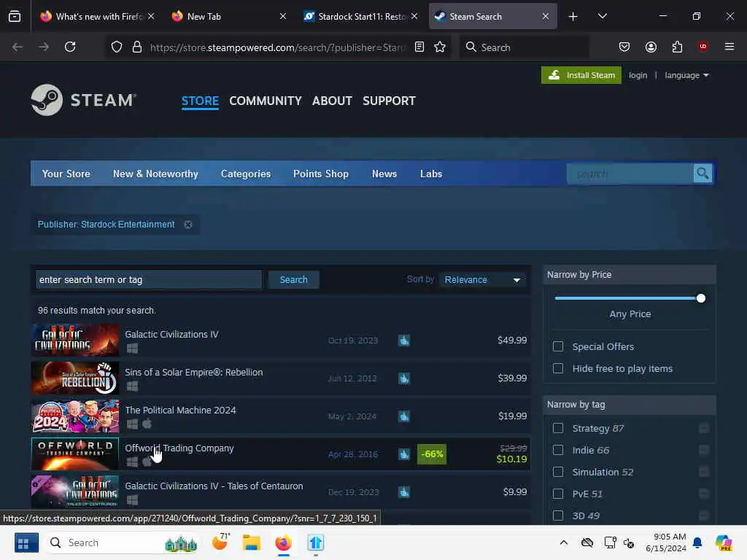
Task: Open the Points Shop tab
Action: tap(321, 174)
